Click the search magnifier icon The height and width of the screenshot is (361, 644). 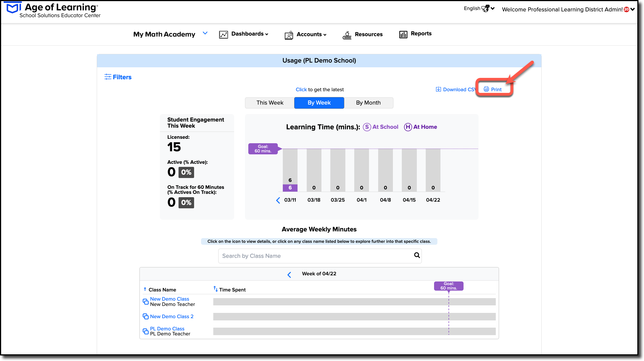tap(417, 255)
